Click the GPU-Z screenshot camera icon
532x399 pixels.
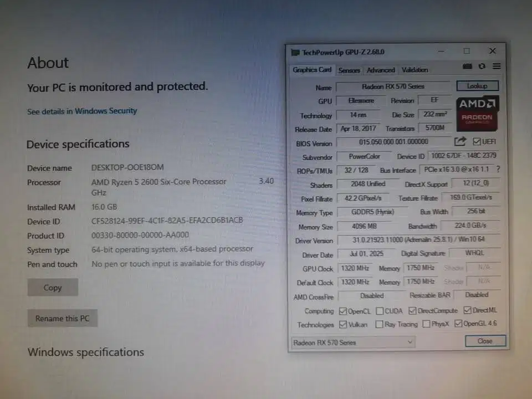(x=467, y=66)
